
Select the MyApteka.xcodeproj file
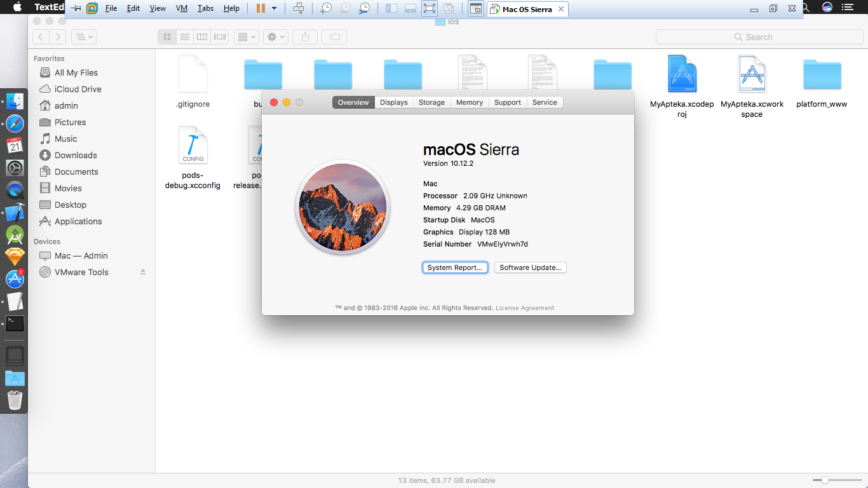(x=682, y=86)
